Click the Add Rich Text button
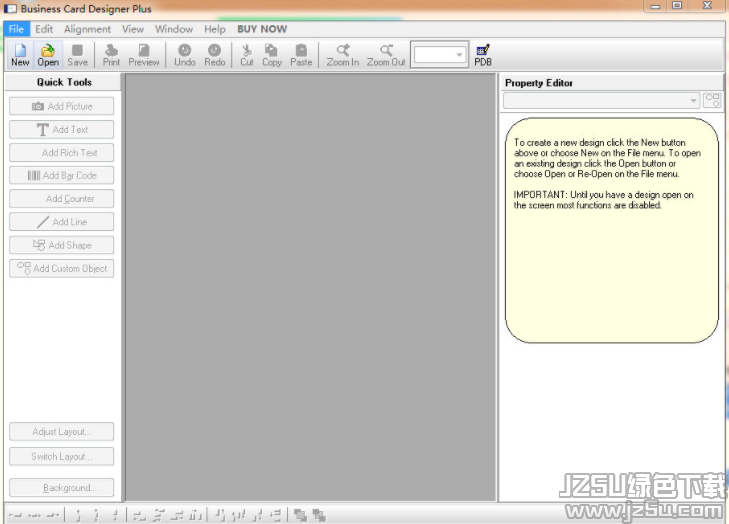Viewport: 729px width, 524px height. 61,153
